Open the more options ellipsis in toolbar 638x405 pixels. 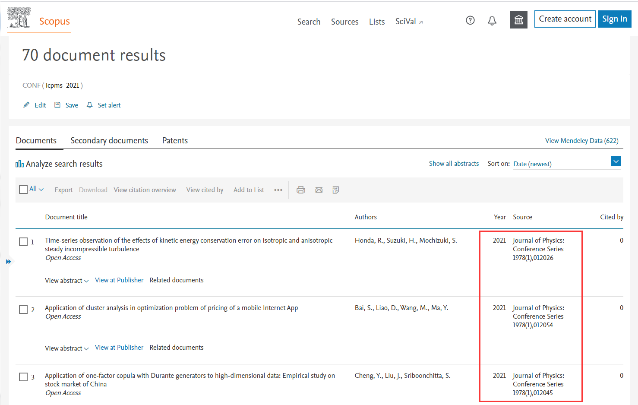click(278, 189)
